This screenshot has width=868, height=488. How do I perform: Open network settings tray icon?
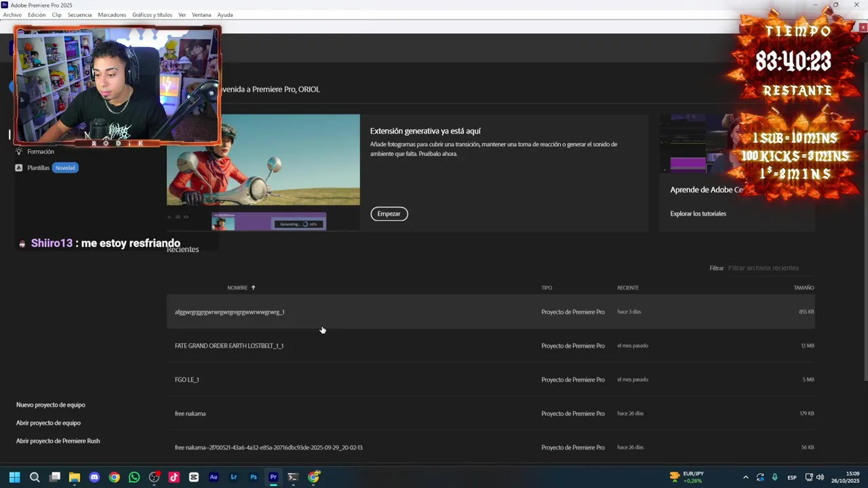[809, 477]
